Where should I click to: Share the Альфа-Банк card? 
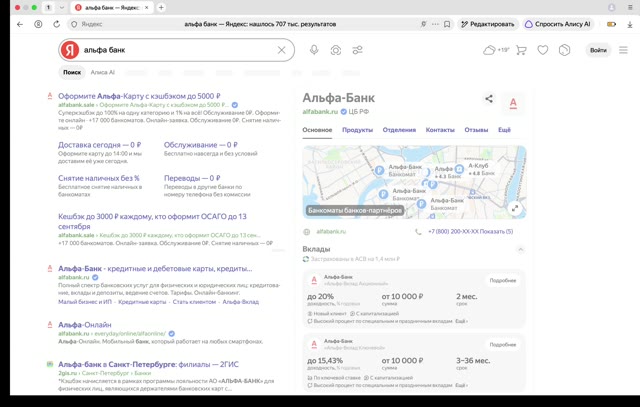coord(489,98)
